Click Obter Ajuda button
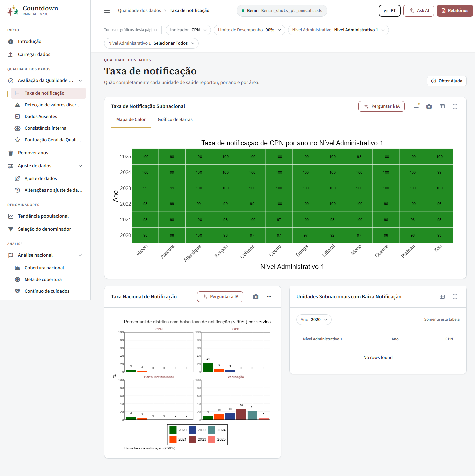The image size is (475, 476). pos(447,81)
